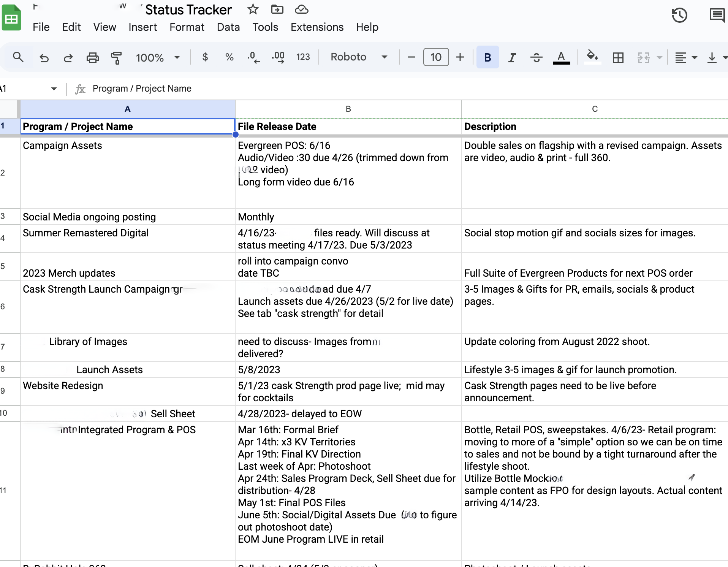Open the Tools menu
This screenshot has height=567, width=728.
[x=265, y=27]
